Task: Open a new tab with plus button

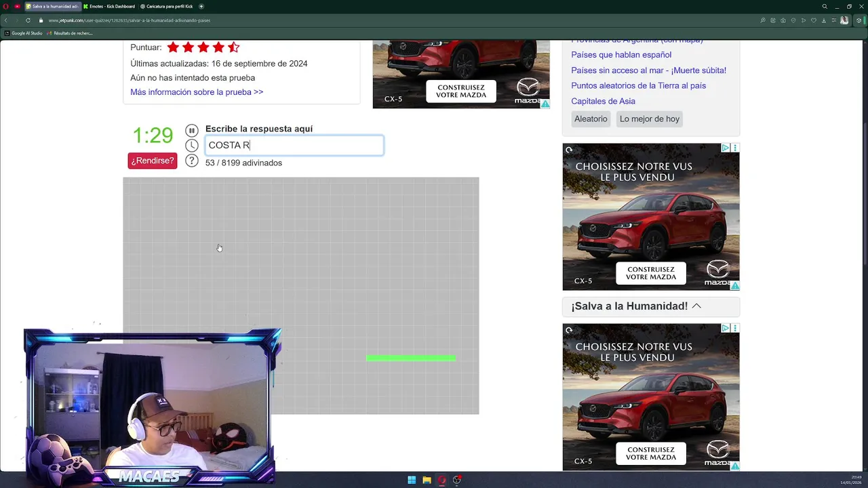Action: [201, 6]
